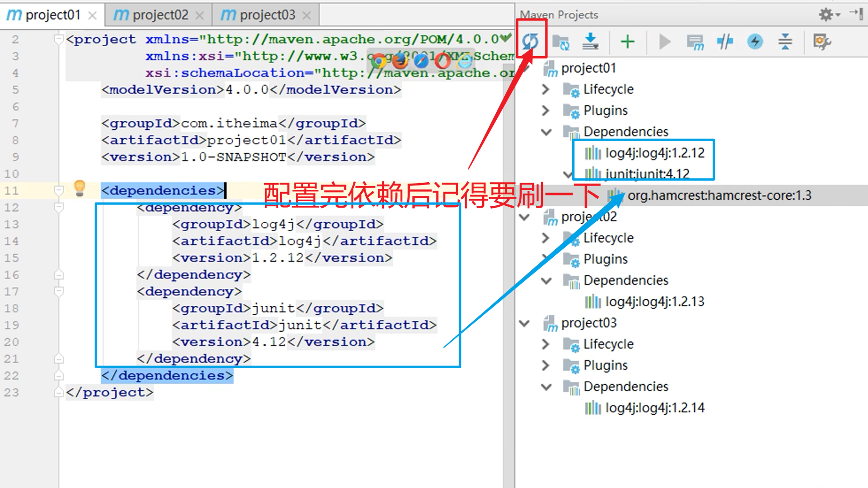
Task: Open in Safari browser icon
Action: click(x=421, y=60)
